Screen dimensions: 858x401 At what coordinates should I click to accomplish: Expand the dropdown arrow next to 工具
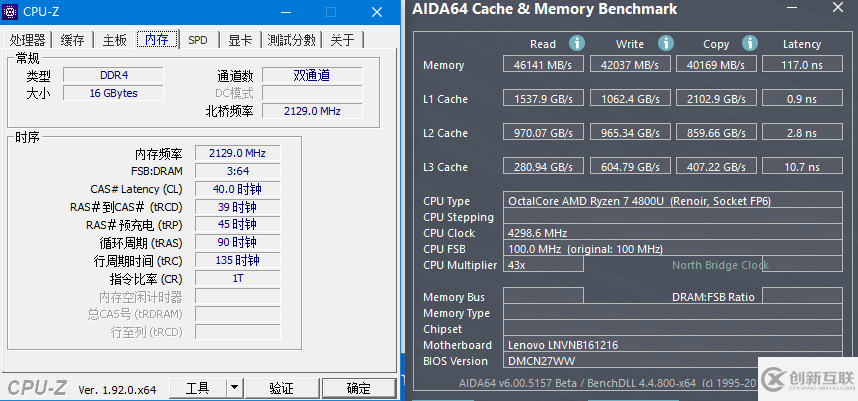pos(234,388)
